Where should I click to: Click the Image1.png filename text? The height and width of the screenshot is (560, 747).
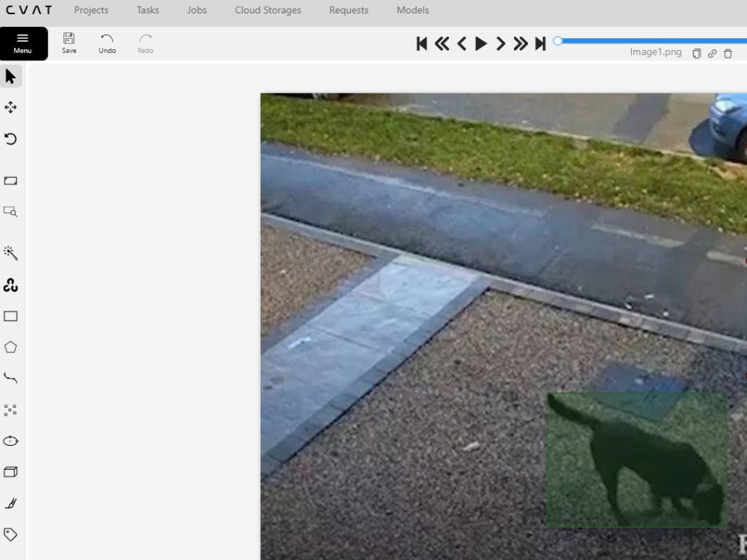click(x=656, y=52)
